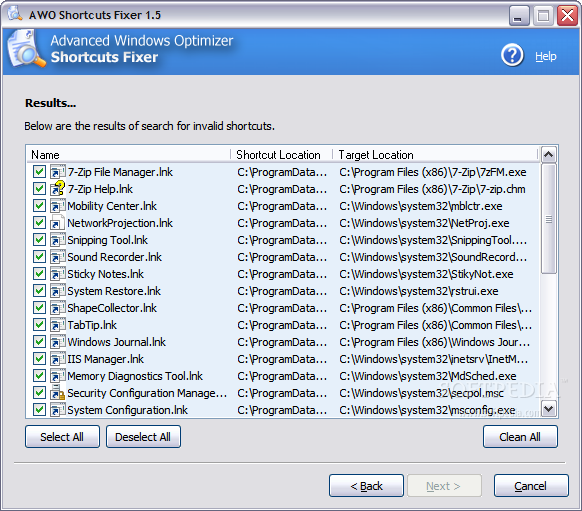The height and width of the screenshot is (511, 582).
Task: Click the question-mark icon beside 7-Zip Help.lnk
Action: click(x=58, y=189)
